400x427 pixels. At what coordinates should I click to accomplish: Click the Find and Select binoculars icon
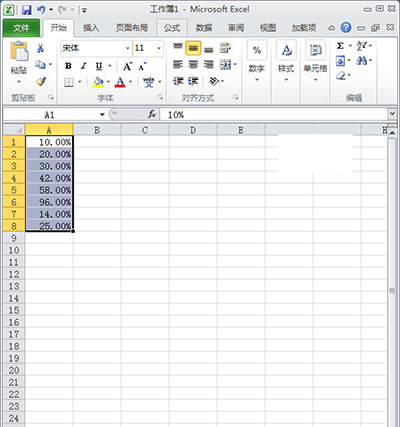(361, 61)
